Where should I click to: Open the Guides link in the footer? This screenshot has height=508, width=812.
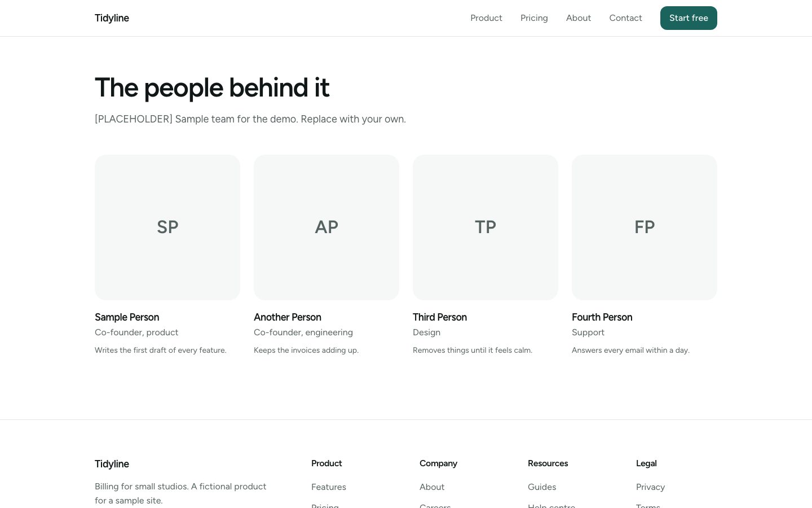(542, 487)
